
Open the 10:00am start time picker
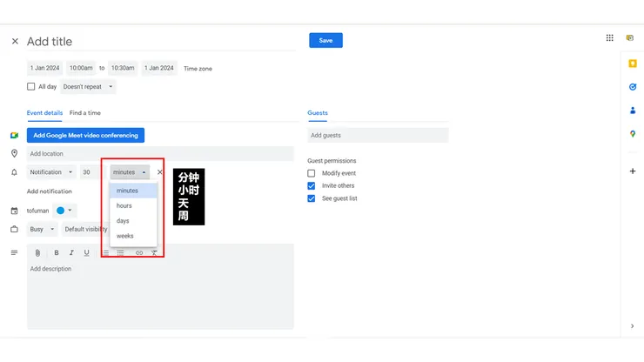[x=81, y=68]
